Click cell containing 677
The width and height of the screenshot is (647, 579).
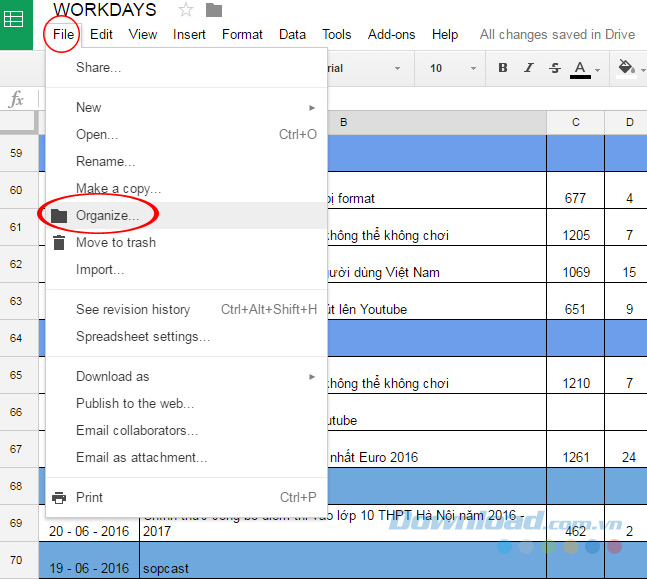click(576, 190)
